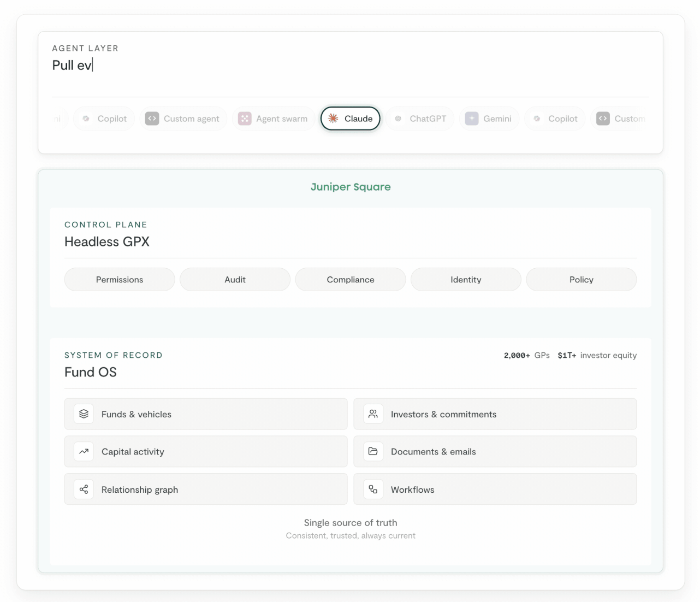Open the Policy pill
700x602 pixels.
coord(582,280)
